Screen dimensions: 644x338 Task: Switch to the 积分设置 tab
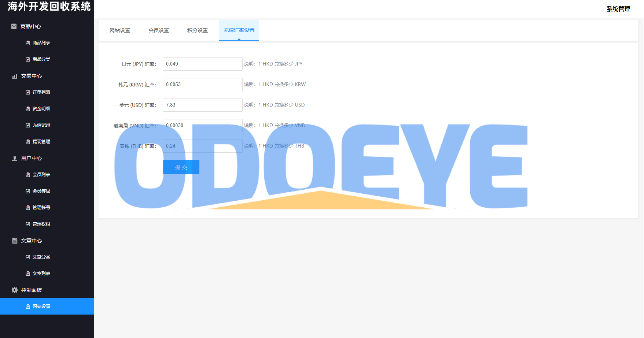(x=198, y=30)
